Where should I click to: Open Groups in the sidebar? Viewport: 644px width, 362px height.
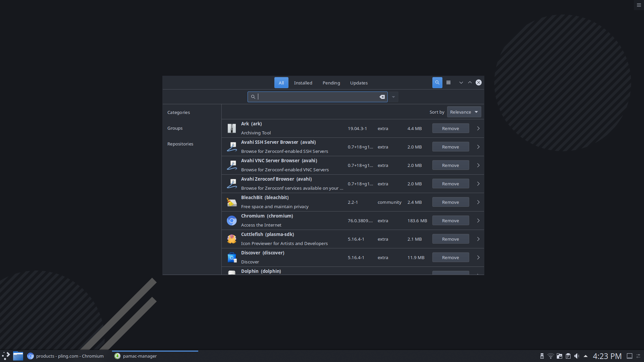click(175, 128)
